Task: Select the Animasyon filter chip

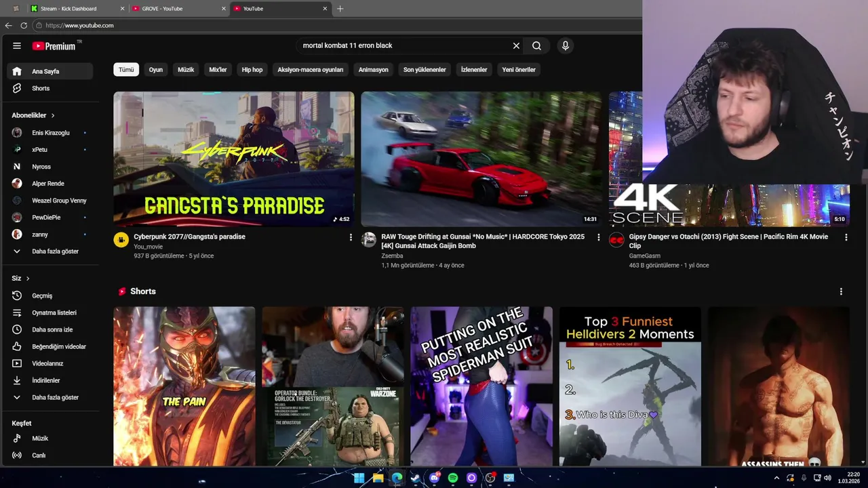Action: (x=373, y=70)
